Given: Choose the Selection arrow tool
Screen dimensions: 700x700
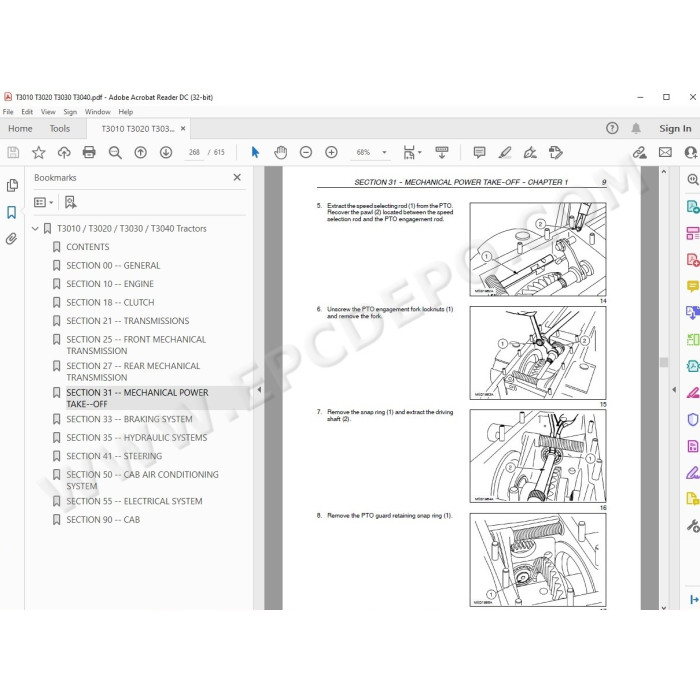Looking at the screenshot, I should click(255, 153).
